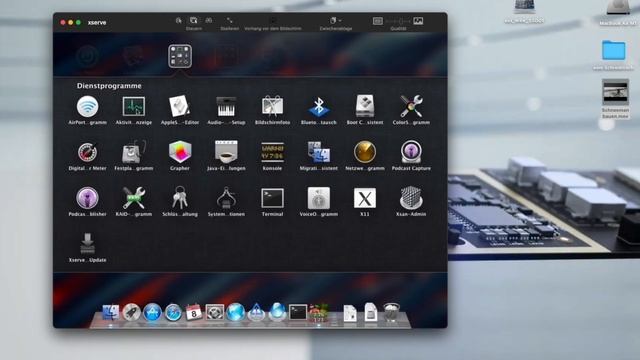Open the Boot Camp-Assistent
The width and height of the screenshot is (640, 360).
(364, 107)
